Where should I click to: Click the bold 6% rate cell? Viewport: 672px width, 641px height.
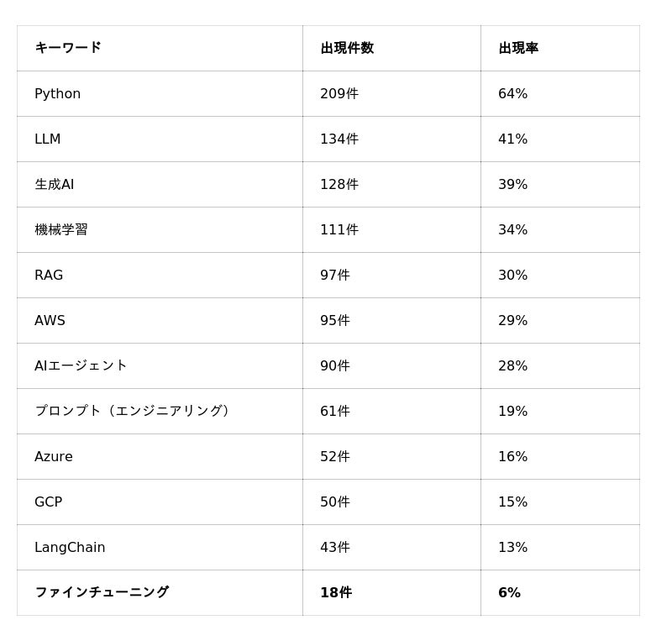pyautogui.click(x=560, y=592)
